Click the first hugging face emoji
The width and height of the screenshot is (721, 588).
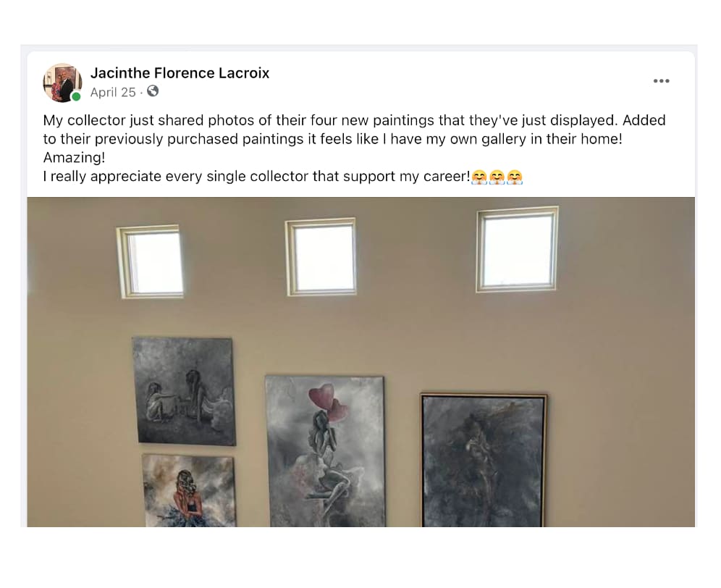[x=479, y=177]
